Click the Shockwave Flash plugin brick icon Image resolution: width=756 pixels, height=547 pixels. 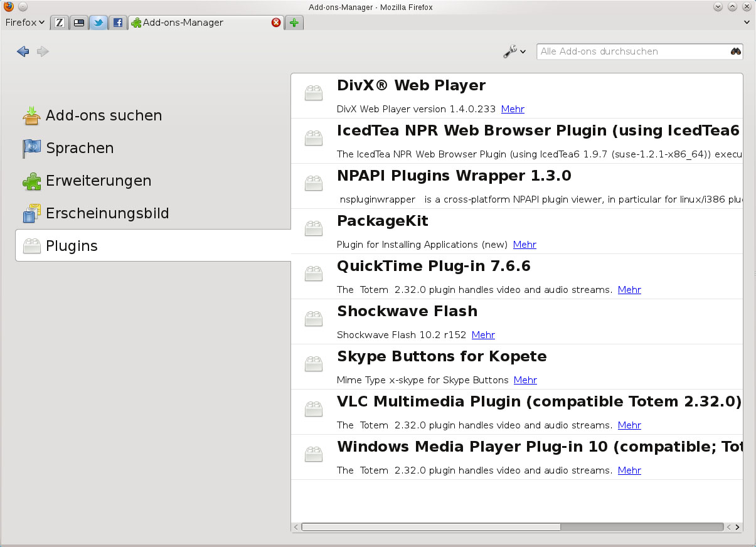tap(313, 319)
